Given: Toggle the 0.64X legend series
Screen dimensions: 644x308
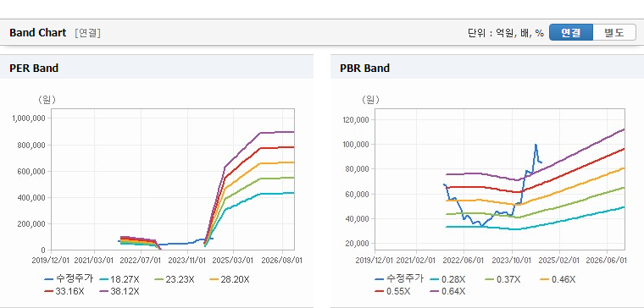Looking at the screenshot, I should coord(448,291).
